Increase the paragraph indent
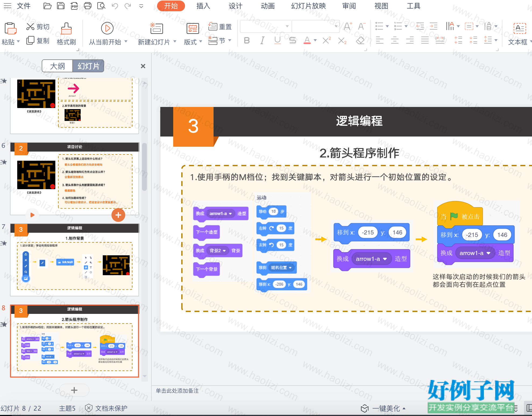Image resolution: width=532 pixels, height=416 pixels. coord(434,26)
